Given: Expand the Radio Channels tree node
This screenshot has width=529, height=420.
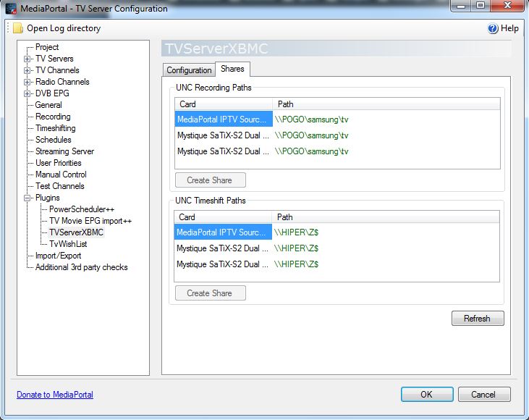Looking at the screenshot, I should click(27, 82).
